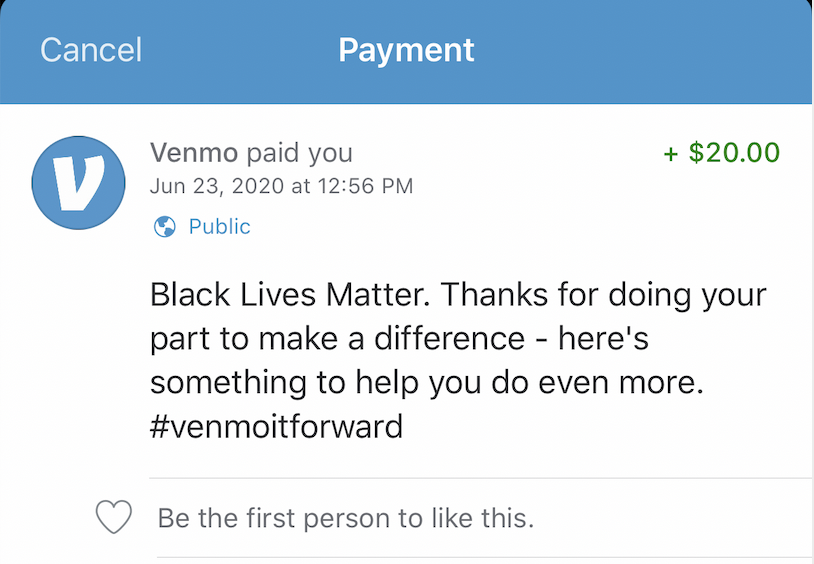Image resolution: width=814 pixels, height=564 pixels.
Task: Tap the 'paid you' text
Action: click(x=300, y=154)
